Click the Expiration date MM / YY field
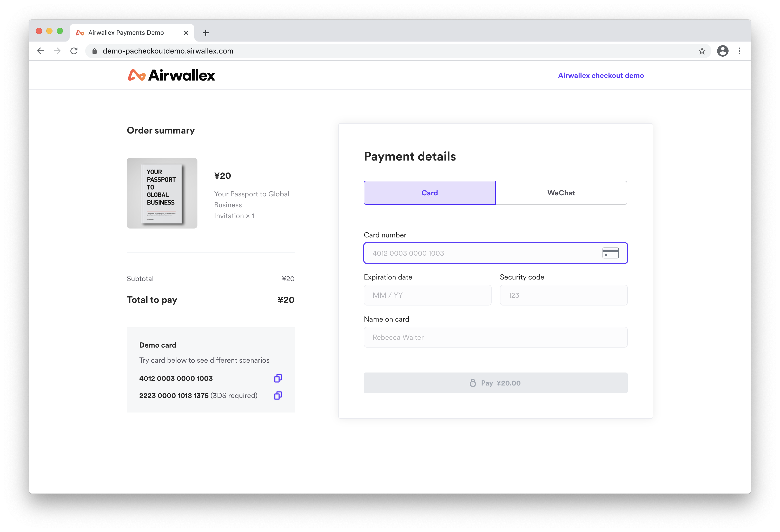Screen dimensions: 780x532 click(427, 295)
